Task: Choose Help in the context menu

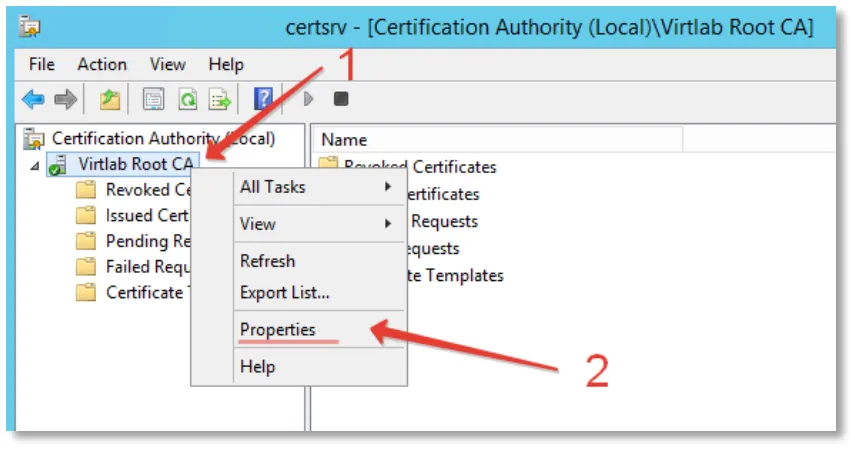Action: 319,367
